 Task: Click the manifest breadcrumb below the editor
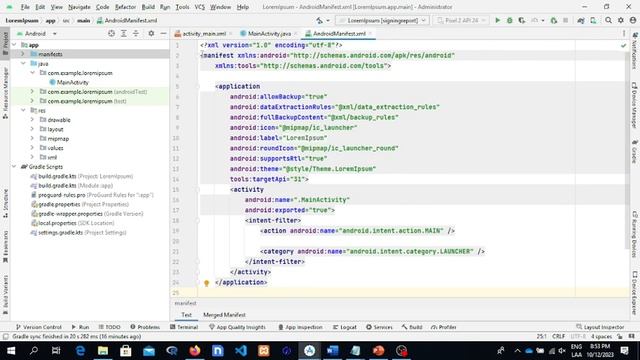click(x=185, y=303)
